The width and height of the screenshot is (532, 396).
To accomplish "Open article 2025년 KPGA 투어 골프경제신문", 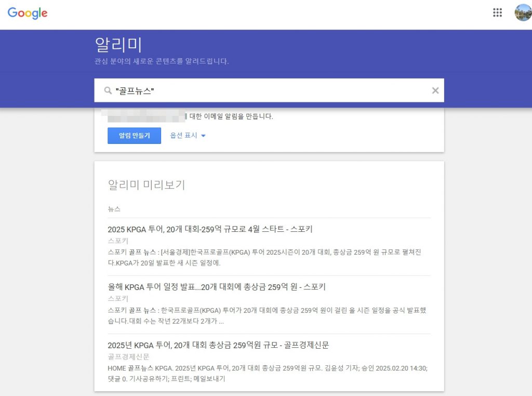I will click(x=218, y=345).
